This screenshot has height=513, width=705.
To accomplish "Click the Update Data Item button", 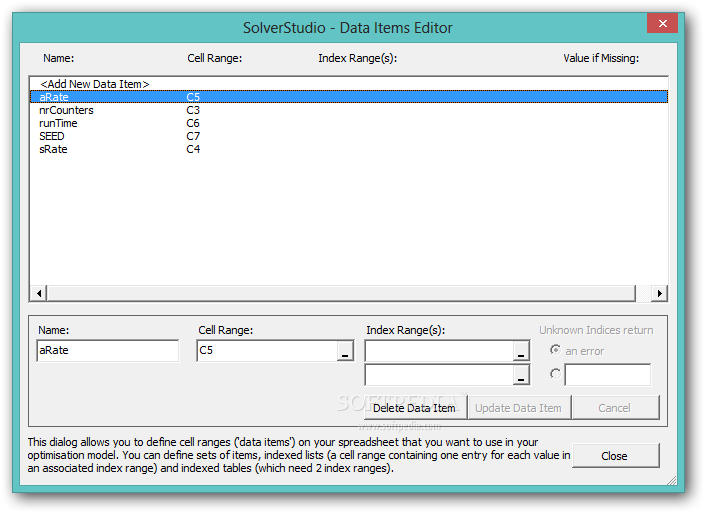I will coord(519,408).
